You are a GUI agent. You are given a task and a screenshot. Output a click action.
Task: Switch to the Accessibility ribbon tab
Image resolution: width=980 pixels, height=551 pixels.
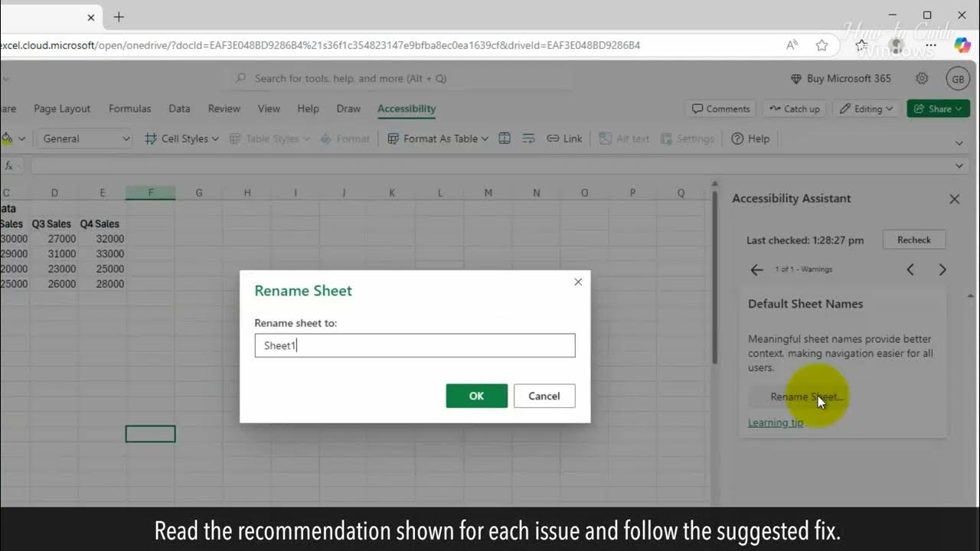click(406, 108)
